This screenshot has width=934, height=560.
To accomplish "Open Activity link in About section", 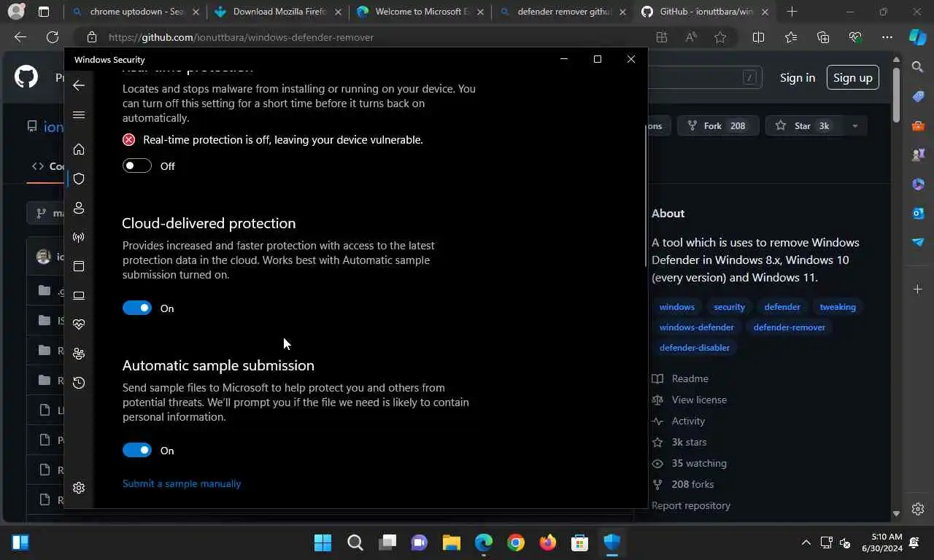I will tap(679, 421).
